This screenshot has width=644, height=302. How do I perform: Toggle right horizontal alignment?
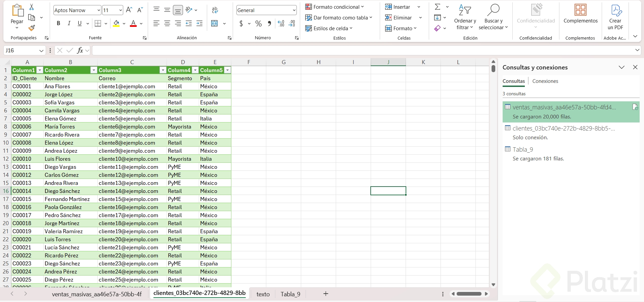[x=178, y=23]
